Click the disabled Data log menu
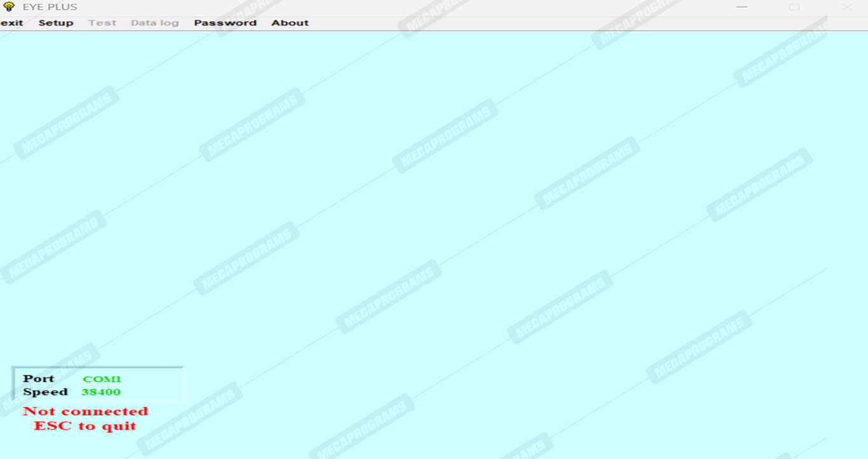This screenshot has width=868, height=459. pos(155,23)
